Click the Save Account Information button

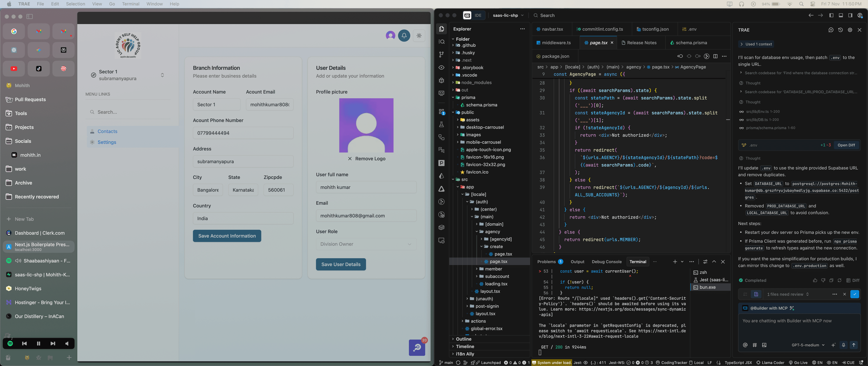point(227,236)
